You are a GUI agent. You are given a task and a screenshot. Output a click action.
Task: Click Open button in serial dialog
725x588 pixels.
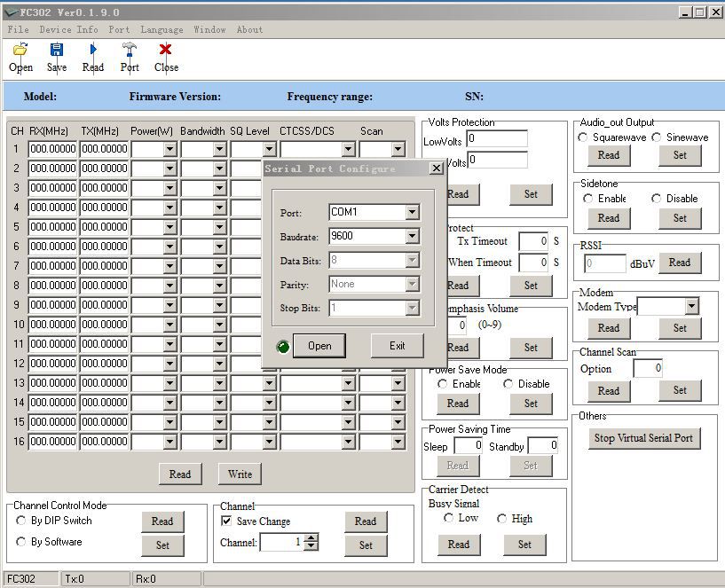(319, 346)
